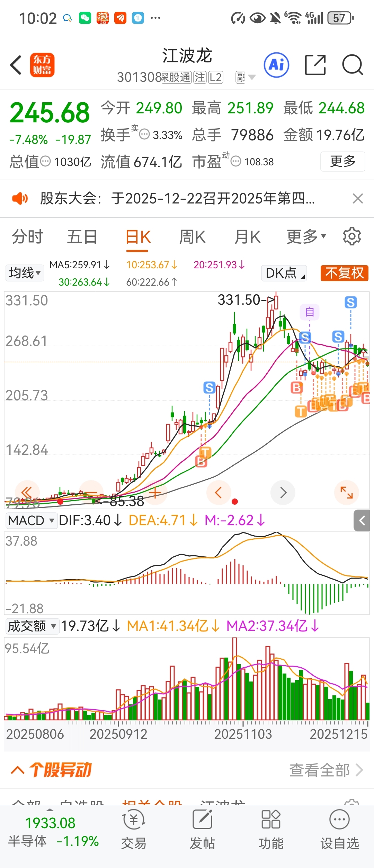Dismiss the 股东大会 notice with X
The height and width of the screenshot is (868, 374).
pyautogui.click(x=358, y=199)
